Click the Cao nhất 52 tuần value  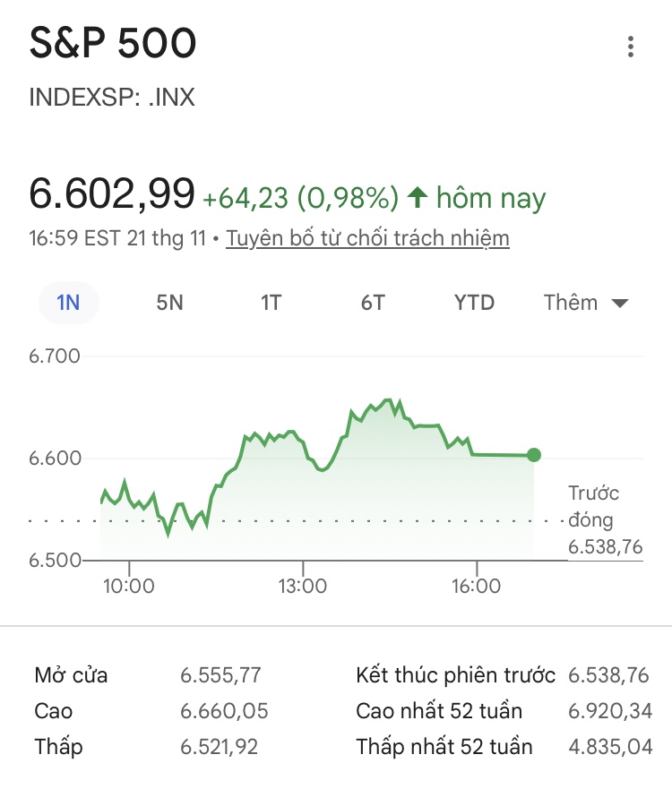[x=610, y=711]
